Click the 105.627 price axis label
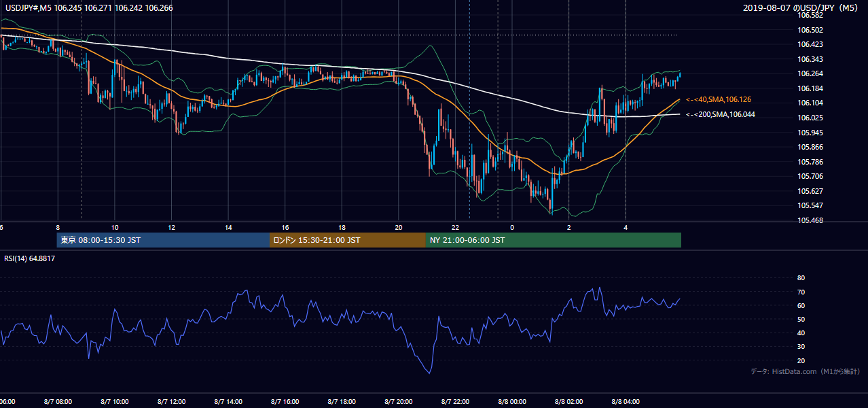868x408 pixels. point(810,191)
